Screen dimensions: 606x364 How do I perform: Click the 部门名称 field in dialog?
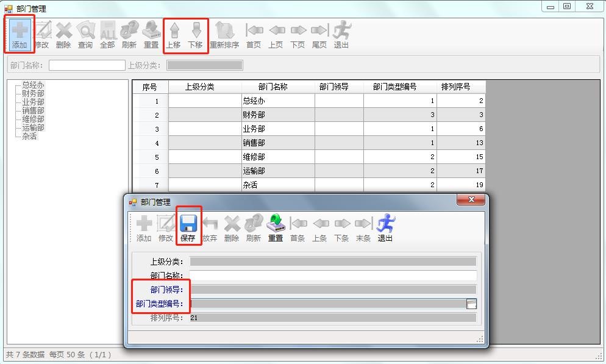(333, 276)
